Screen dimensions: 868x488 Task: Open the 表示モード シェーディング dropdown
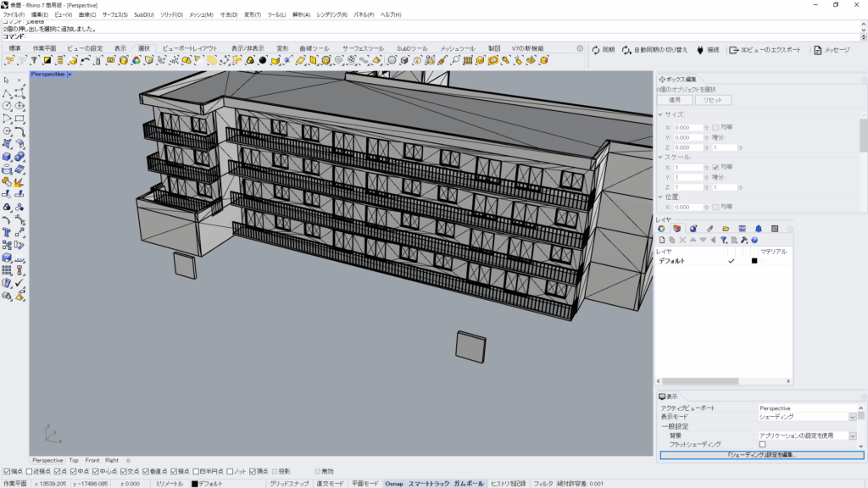click(852, 417)
